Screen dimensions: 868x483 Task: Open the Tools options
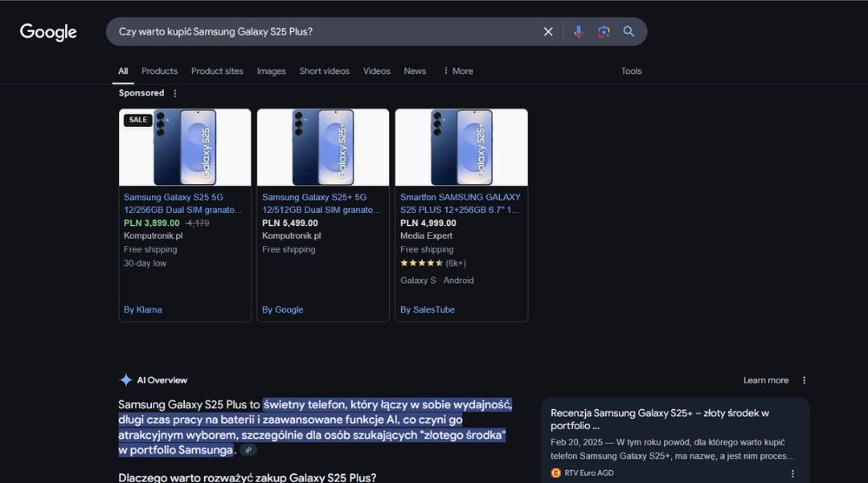click(x=631, y=71)
